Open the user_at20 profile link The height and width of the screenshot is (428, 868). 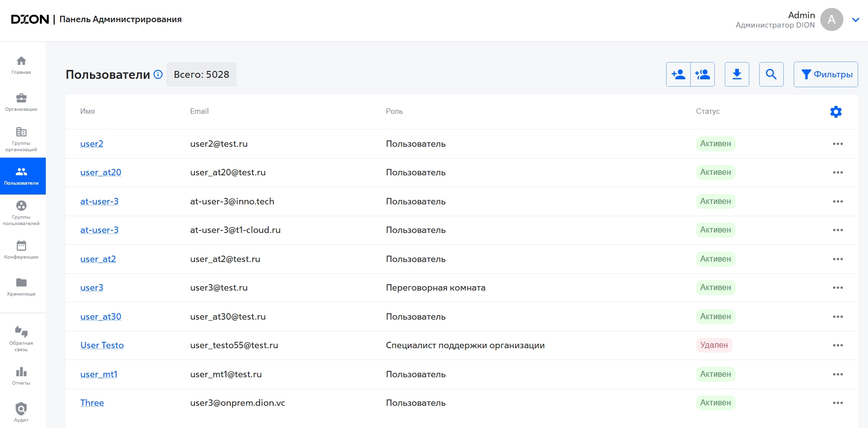(x=100, y=172)
